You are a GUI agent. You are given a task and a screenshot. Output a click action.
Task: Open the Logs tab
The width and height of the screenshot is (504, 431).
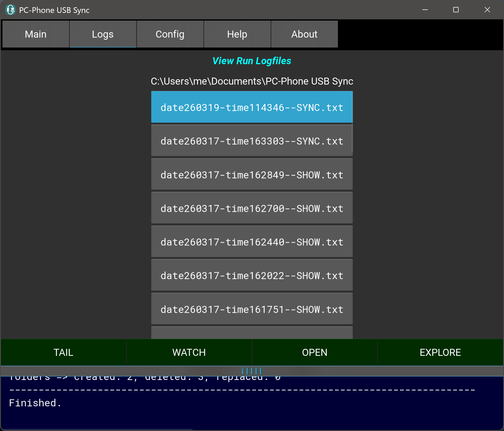coord(103,34)
